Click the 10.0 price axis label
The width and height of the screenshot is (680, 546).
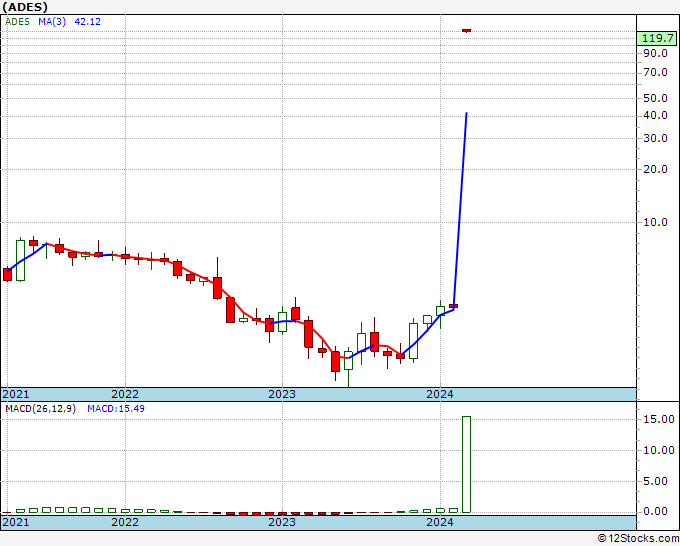(655, 222)
